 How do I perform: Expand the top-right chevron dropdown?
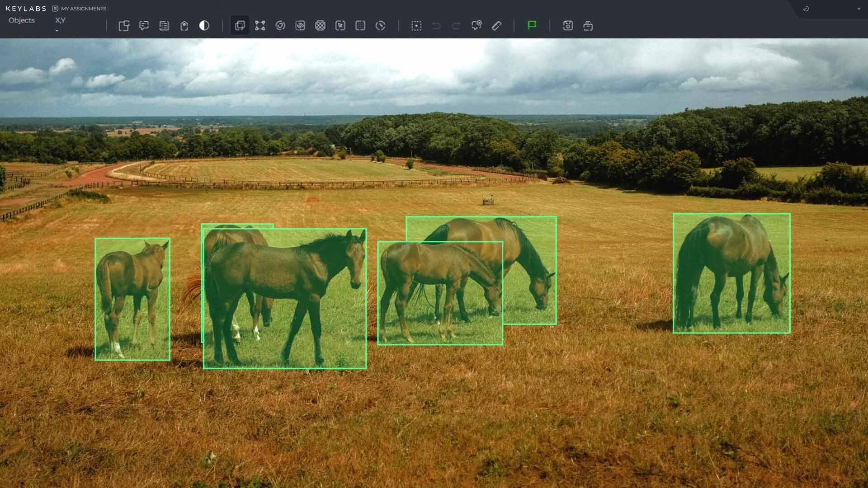tap(859, 9)
